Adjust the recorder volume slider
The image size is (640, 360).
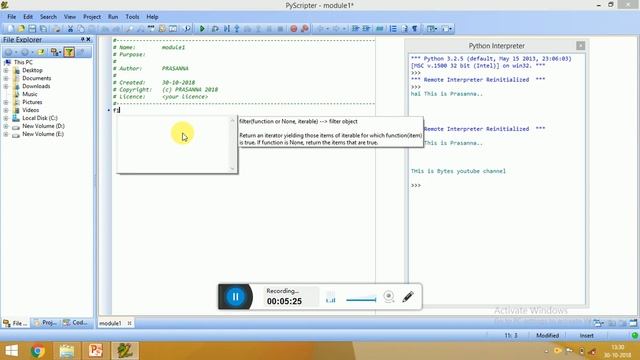coord(361,300)
